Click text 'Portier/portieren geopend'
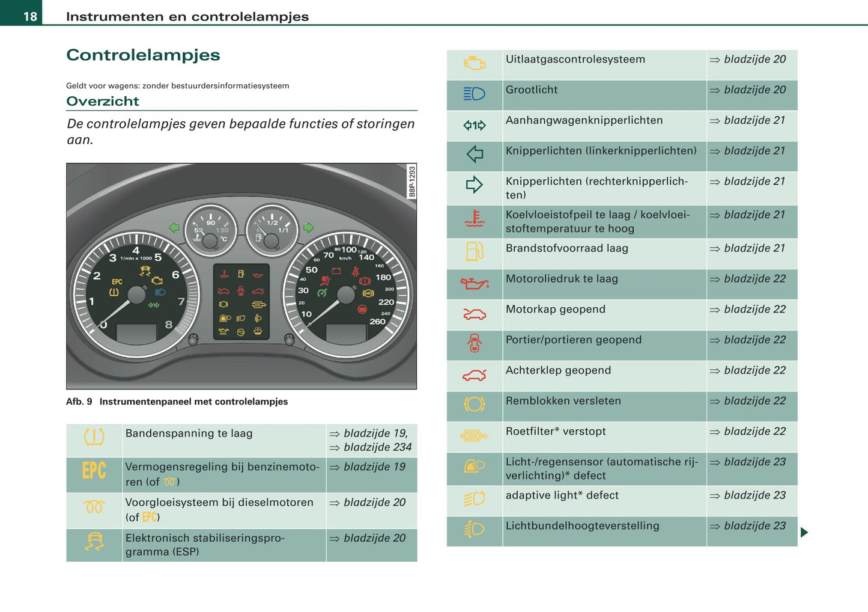This screenshot has width=868, height=612. (574, 340)
